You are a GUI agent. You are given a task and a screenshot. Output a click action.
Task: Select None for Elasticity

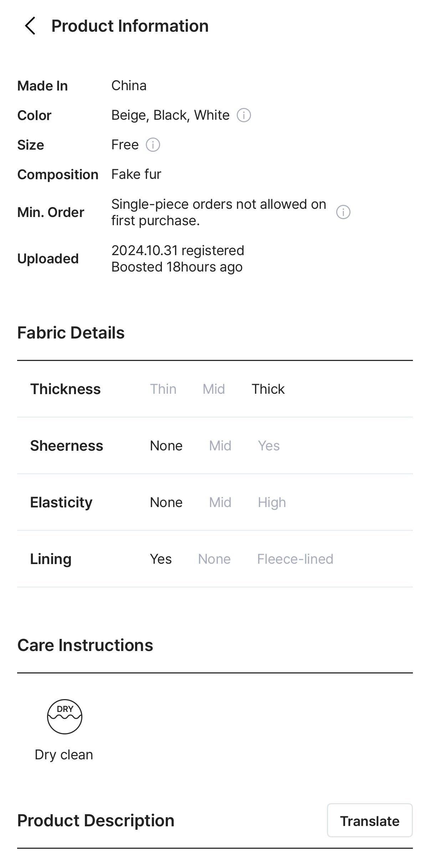[166, 502]
